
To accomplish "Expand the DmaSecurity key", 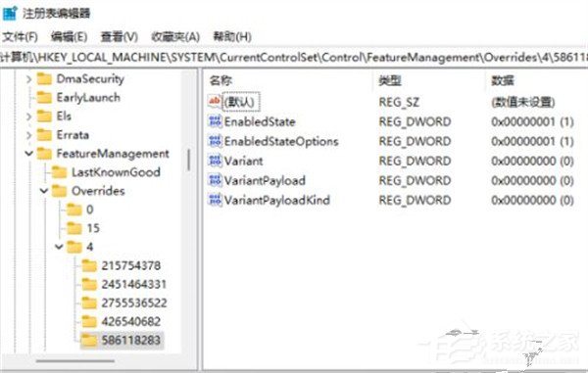I will [28, 79].
